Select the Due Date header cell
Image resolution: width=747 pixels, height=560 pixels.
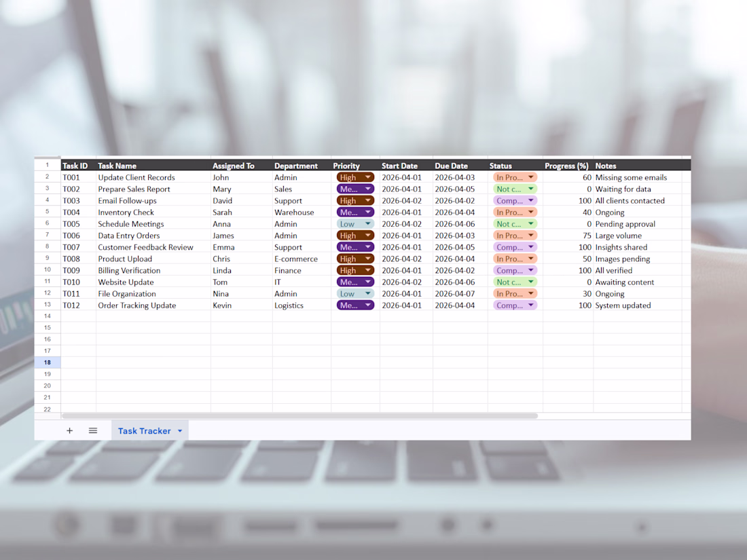pos(460,165)
